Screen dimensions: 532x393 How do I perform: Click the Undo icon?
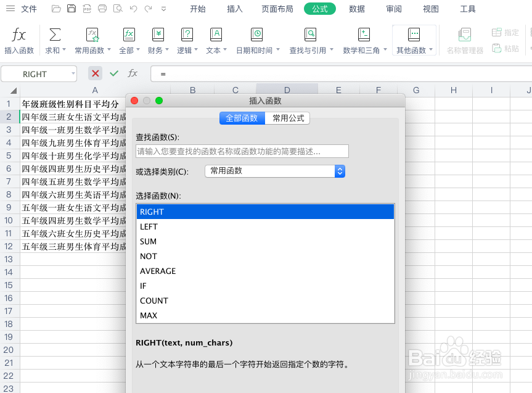pos(133,8)
